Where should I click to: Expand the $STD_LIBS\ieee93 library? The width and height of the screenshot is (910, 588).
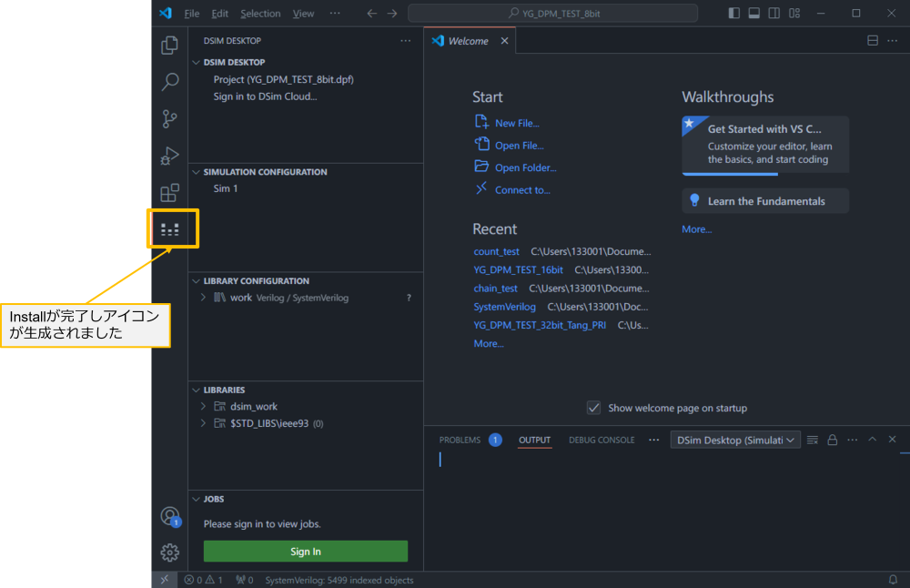click(x=203, y=423)
